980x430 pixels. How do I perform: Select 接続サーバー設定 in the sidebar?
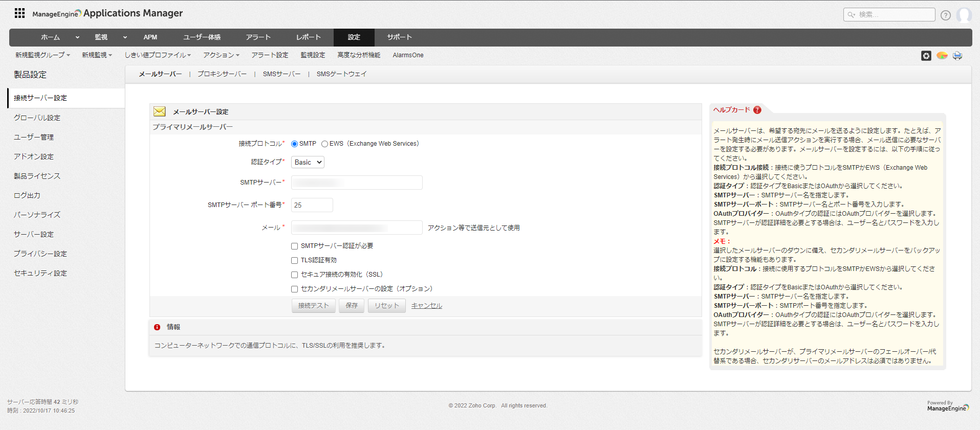[66, 98]
